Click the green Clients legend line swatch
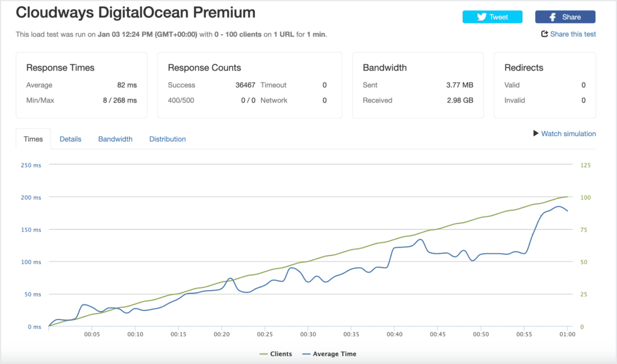Screen dimensions: 617x364 pos(264,354)
